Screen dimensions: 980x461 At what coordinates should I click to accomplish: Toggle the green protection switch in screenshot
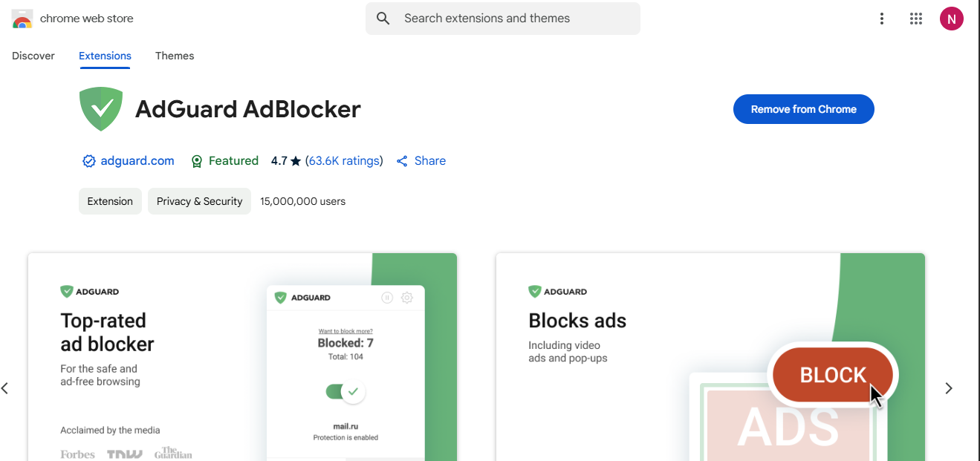pyautogui.click(x=345, y=391)
